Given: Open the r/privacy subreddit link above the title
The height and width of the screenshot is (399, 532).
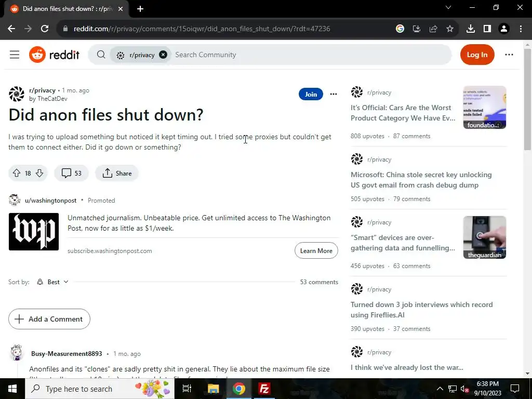Looking at the screenshot, I should point(42,90).
